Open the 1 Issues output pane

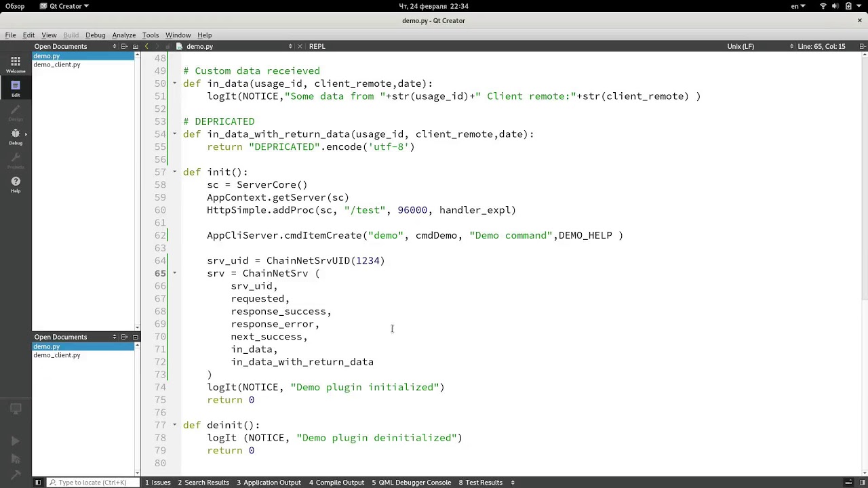click(157, 483)
